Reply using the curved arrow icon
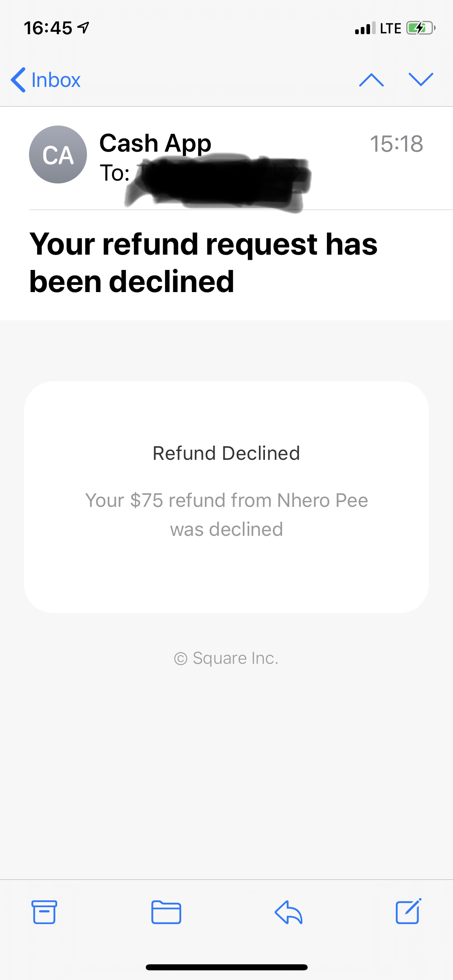Image resolution: width=453 pixels, height=980 pixels. click(288, 912)
